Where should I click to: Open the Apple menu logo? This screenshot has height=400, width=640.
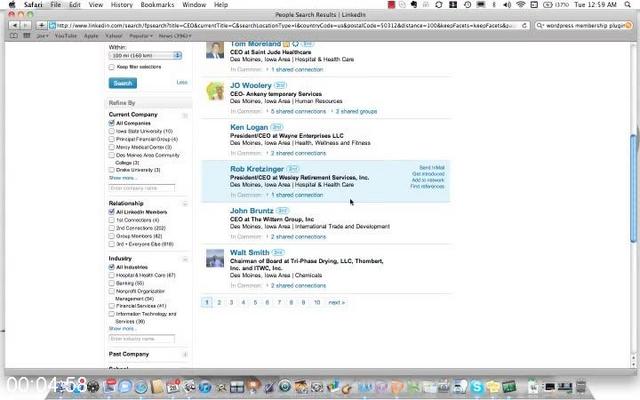coord(12,5)
